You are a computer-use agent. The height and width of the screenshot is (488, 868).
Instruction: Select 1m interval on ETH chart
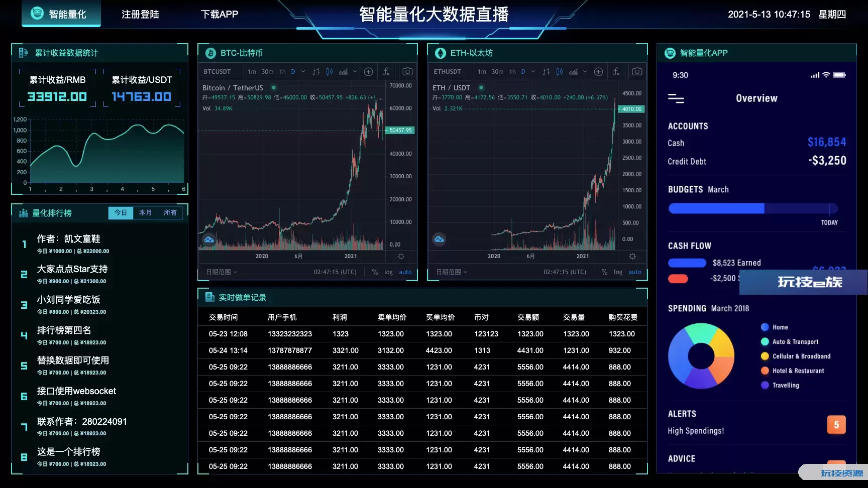coord(482,72)
